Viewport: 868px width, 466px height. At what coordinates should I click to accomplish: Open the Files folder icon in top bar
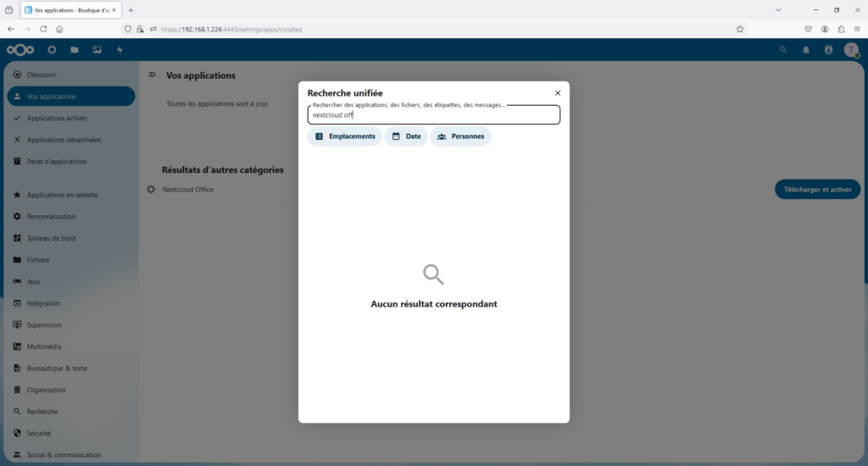(x=75, y=50)
